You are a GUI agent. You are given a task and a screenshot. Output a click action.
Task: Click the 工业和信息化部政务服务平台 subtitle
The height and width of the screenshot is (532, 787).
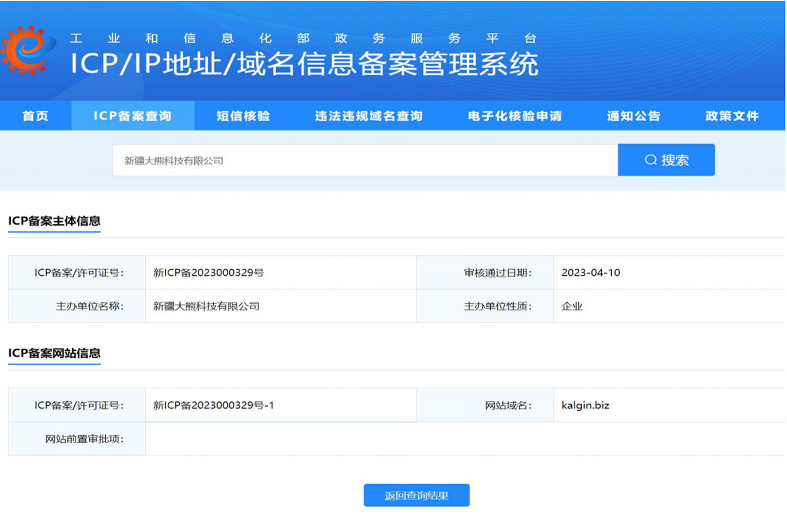(303, 38)
